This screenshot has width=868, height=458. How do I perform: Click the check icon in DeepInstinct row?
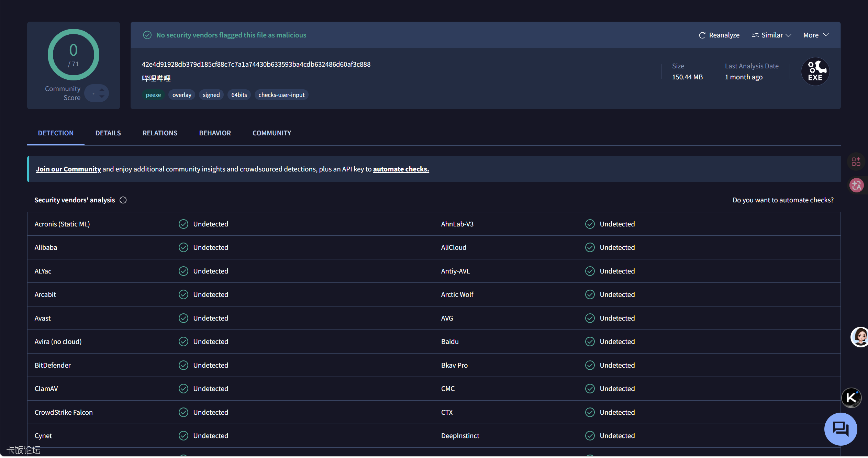(x=590, y=436)
